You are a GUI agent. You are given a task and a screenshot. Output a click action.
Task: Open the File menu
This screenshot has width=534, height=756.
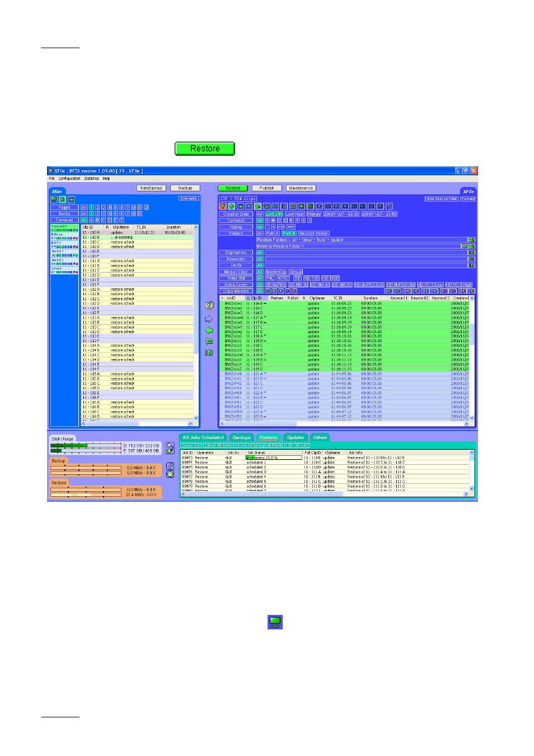pyautogui.click(x=51, y=179)
